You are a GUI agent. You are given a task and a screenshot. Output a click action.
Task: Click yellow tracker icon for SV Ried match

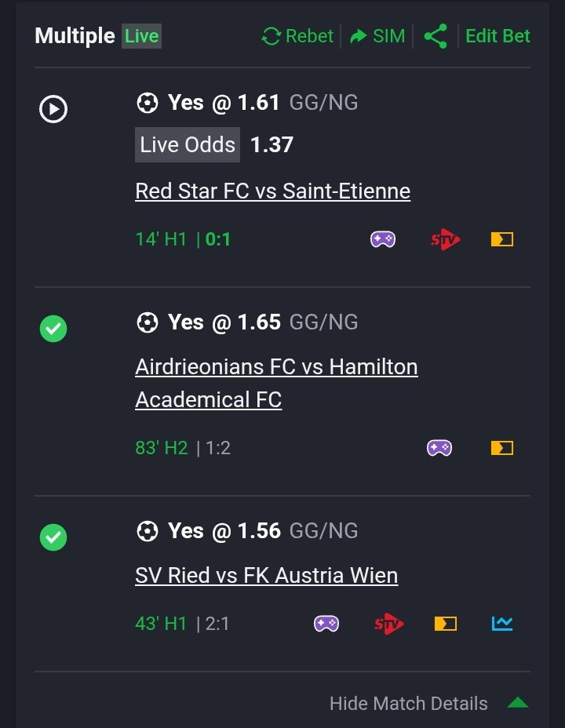[446, 624]
